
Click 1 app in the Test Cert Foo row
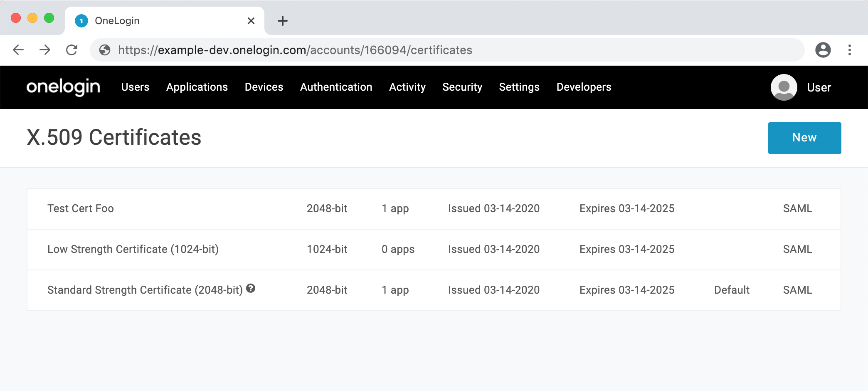[x=395, y=209]
